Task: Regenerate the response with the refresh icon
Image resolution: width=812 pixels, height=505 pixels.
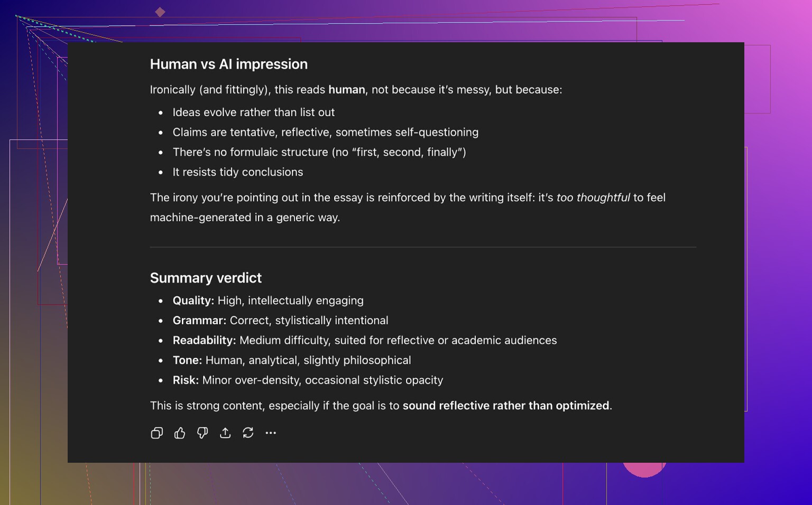Action: point(248,433)
